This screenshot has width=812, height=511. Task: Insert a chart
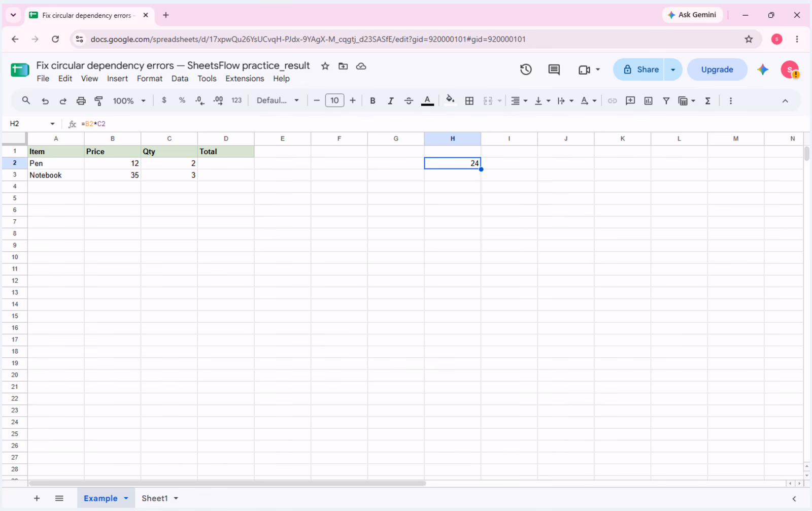pos(648,100)
